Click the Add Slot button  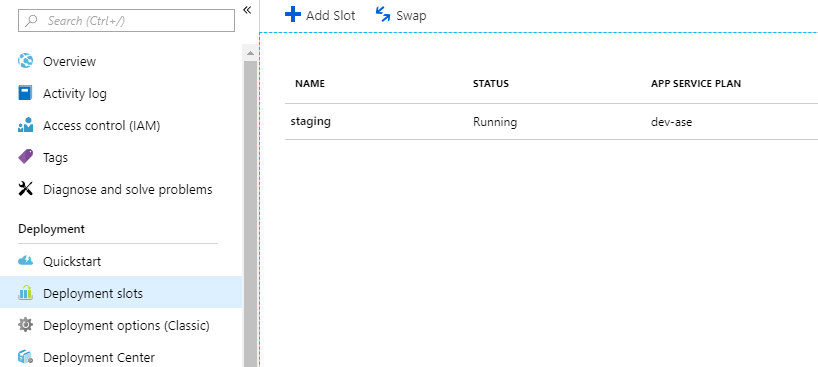(x=320, y=15)
